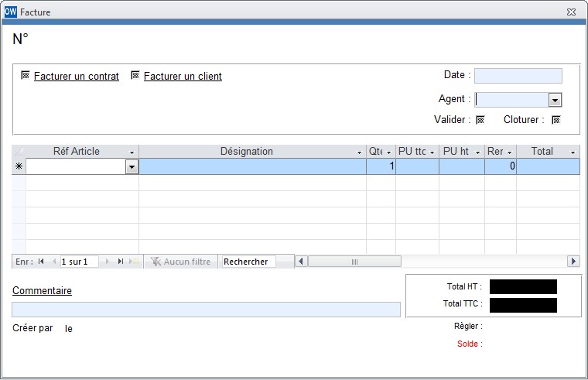Click the PU ttc cell in new row
Viewport: 588px width, 380px height.
(417, 166)
